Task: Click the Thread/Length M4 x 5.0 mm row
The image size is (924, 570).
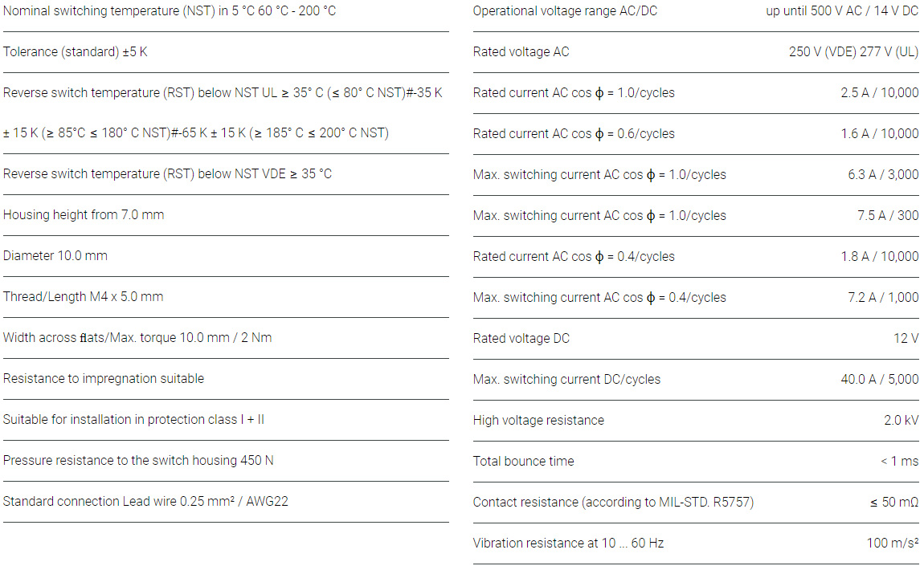Action: (x=84, y=297)
